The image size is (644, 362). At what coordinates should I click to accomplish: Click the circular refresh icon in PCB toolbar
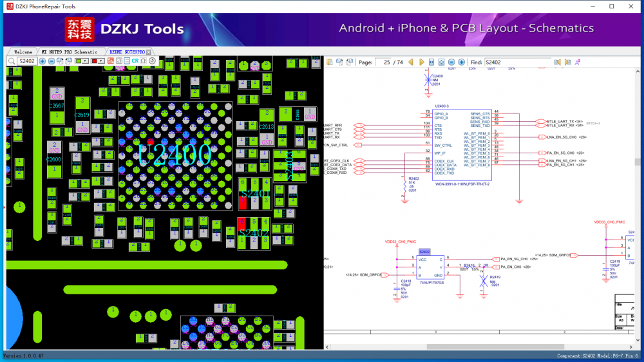152,61
